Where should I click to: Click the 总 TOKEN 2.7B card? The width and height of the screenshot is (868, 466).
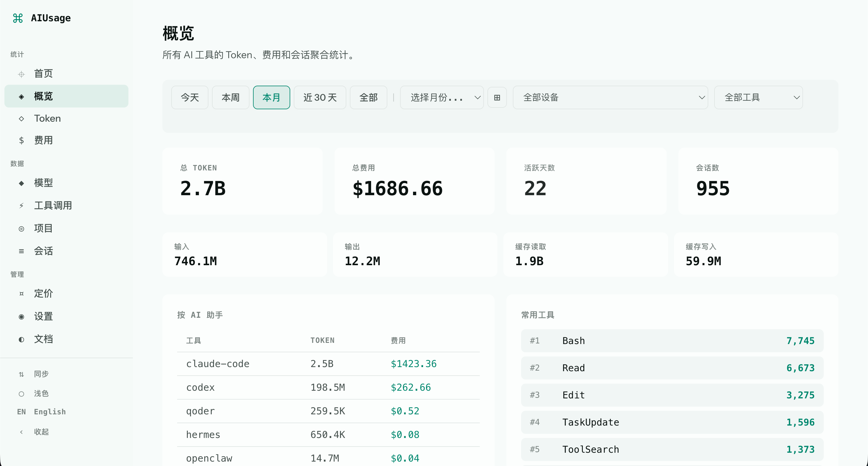click(242, 181)
